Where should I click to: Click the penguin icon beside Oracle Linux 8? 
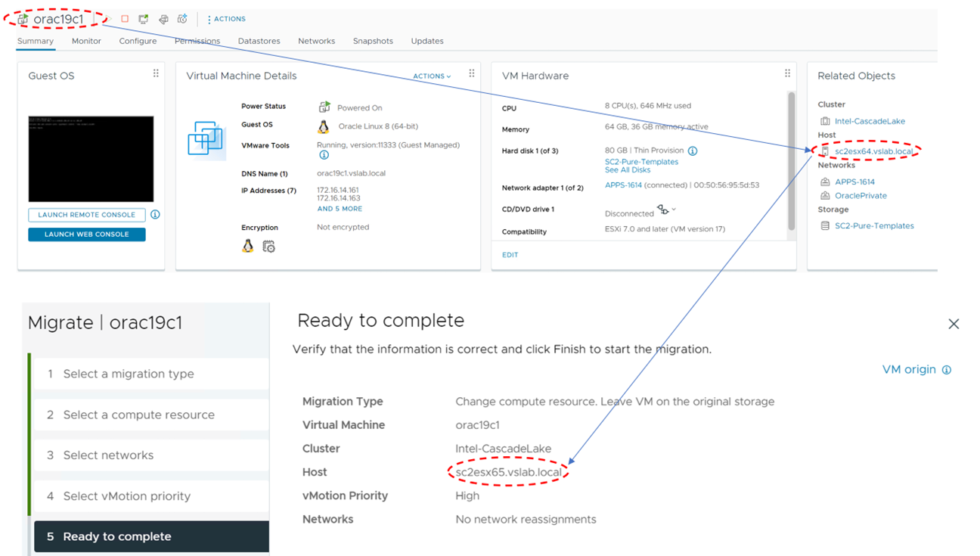(x=324, y=126)
